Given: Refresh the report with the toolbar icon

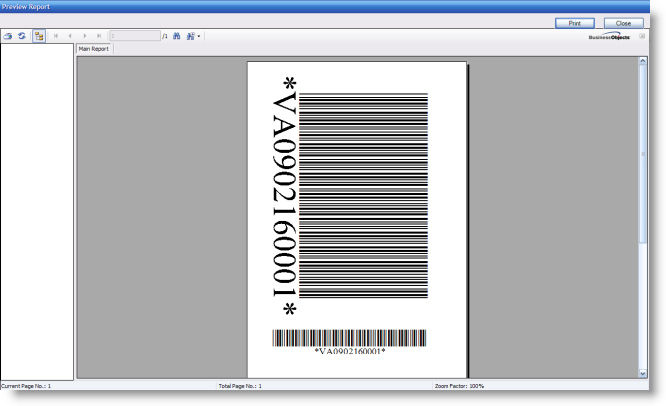Looking at the screenshot, I should pos(22,36).
